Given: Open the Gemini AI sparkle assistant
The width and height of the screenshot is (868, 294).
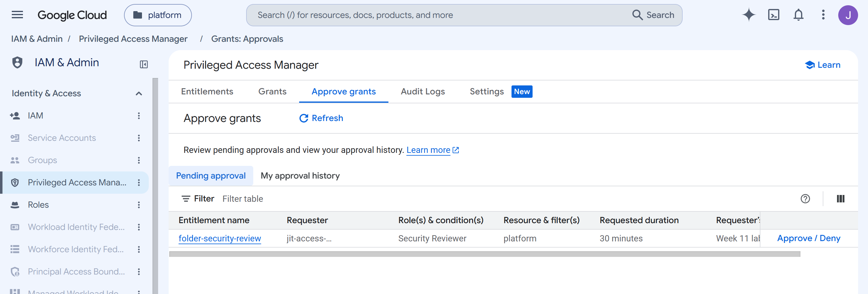Looking at the screenshot, I should (749, 15).
